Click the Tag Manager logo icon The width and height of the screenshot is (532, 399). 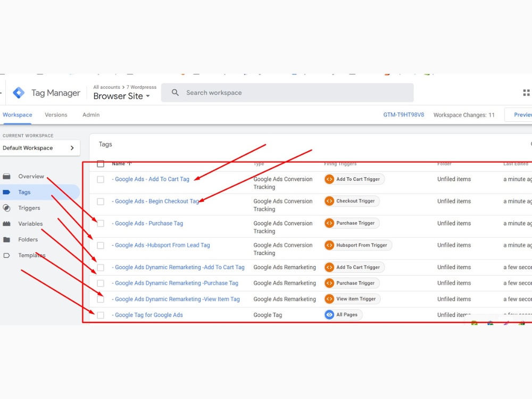(x=19, y=93)
